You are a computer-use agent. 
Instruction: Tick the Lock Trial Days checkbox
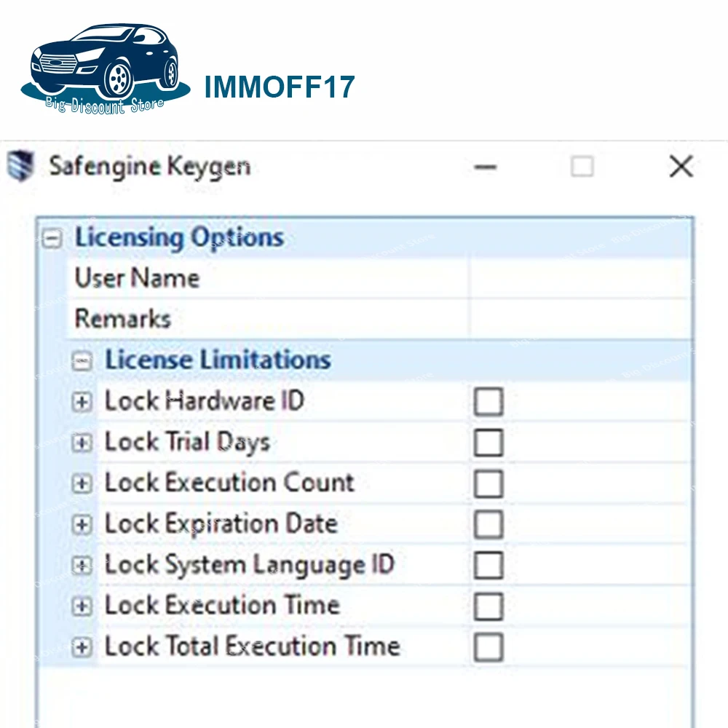click(x=488, y=443)
